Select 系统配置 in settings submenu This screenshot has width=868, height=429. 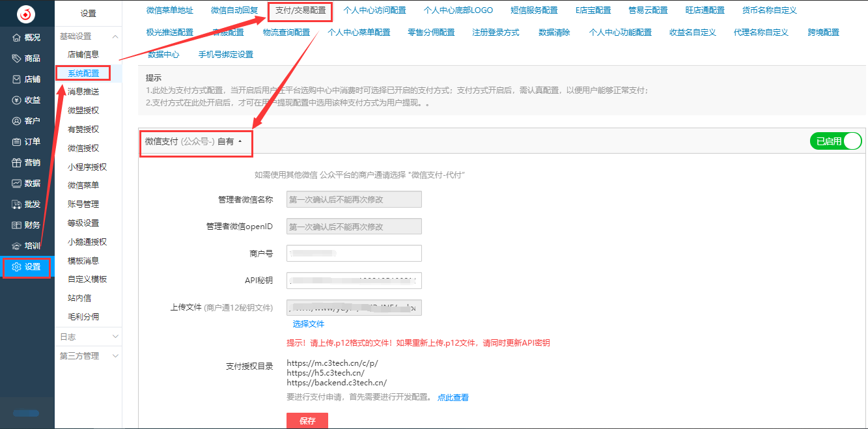point(83,73)
